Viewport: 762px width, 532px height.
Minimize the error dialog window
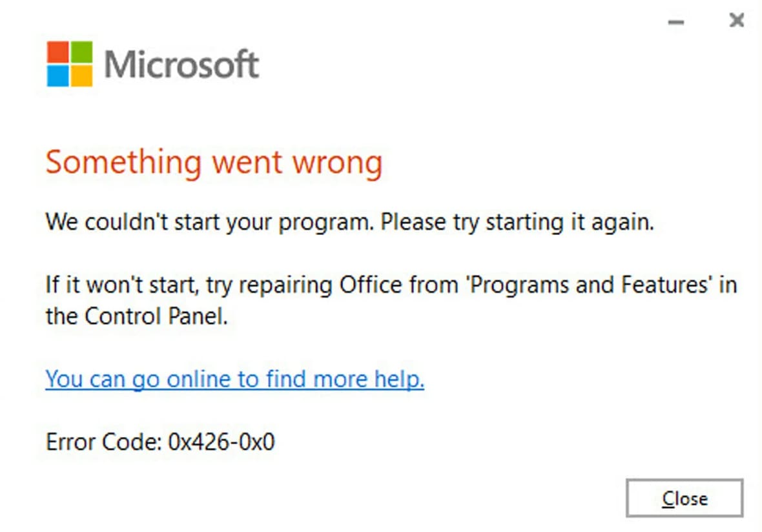click(676, 22)
